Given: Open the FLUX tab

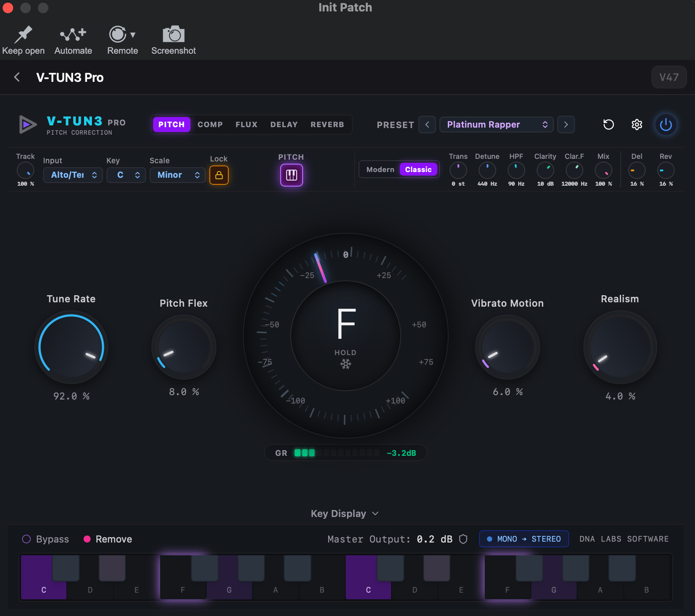Looking at the screenshot, I should tap(246, 125).
